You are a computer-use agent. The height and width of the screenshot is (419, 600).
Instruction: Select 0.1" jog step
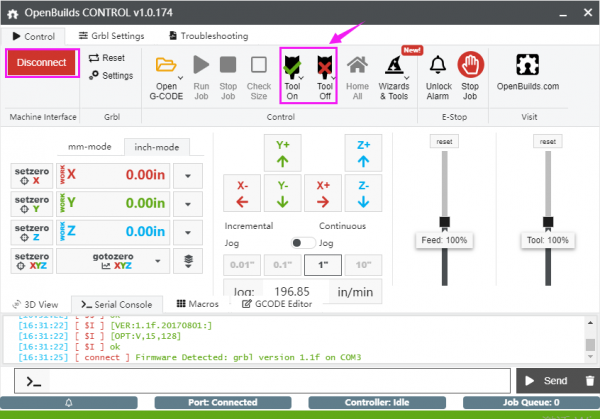(x=282, y=265)
